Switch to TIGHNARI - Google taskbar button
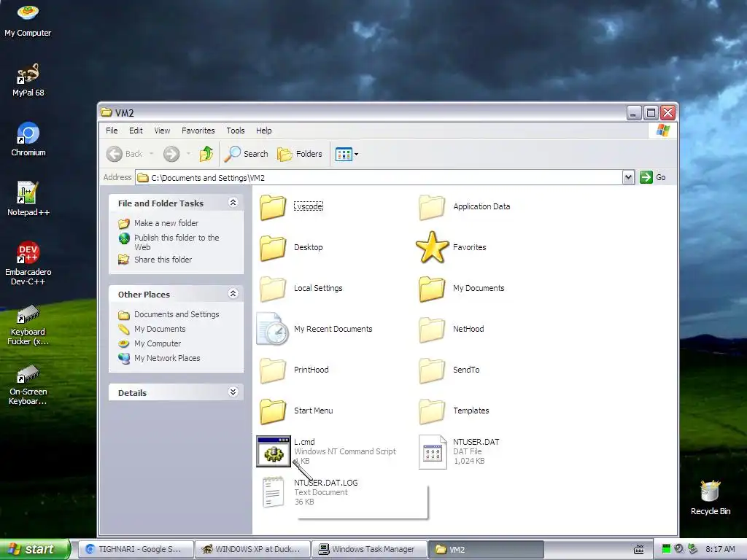 click(135, 549)
